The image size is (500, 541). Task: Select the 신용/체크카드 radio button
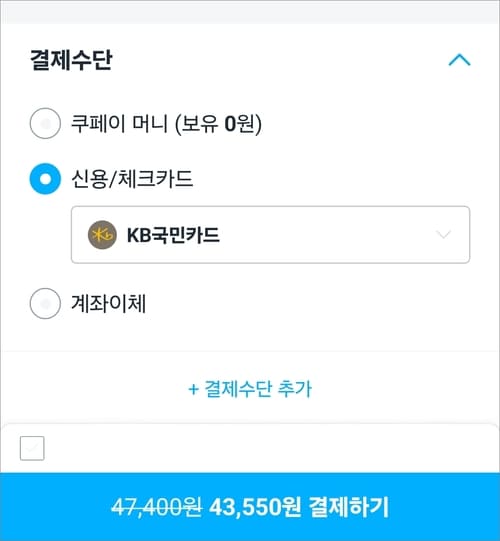(45, 179)
